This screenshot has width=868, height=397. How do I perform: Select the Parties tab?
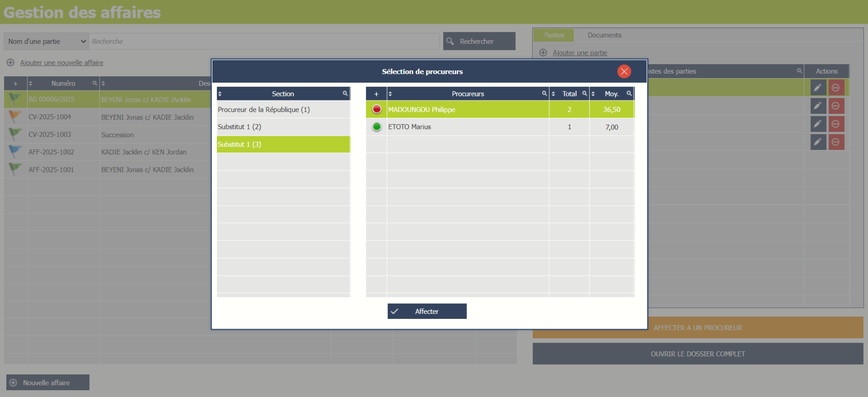554,35
